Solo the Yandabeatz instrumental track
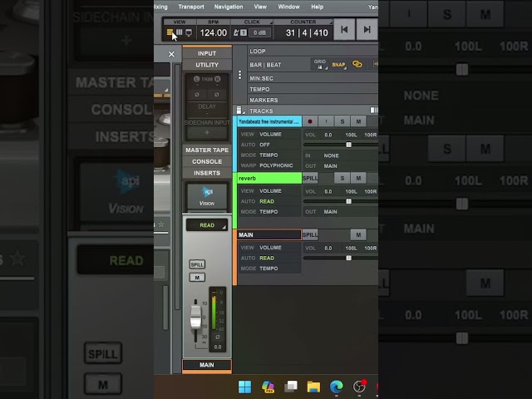 (342, 121)
